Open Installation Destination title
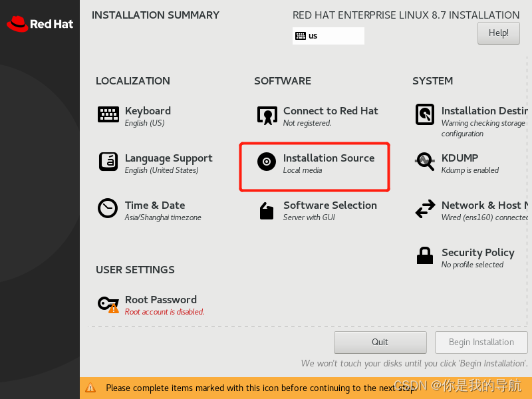The image size is (532, 399). 485,111
